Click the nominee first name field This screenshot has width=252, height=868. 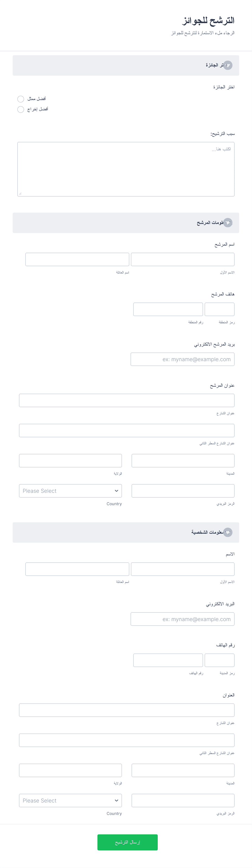(x=183, y=259)
